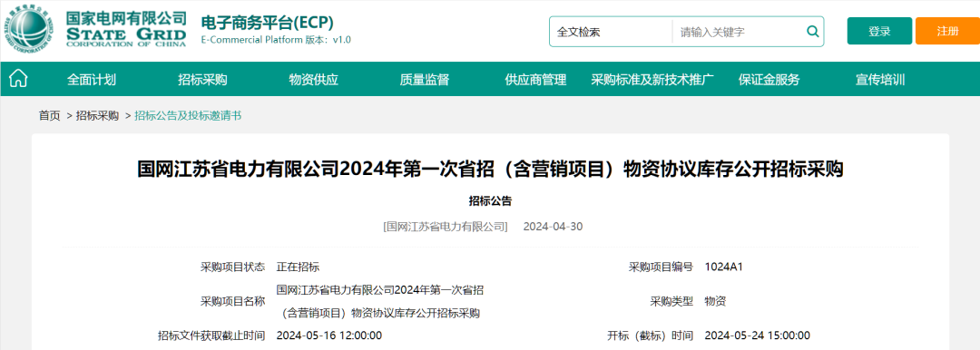
Task: Click the E-Commercial Platform 版本: v1.0 text
Action: [276, 40]
